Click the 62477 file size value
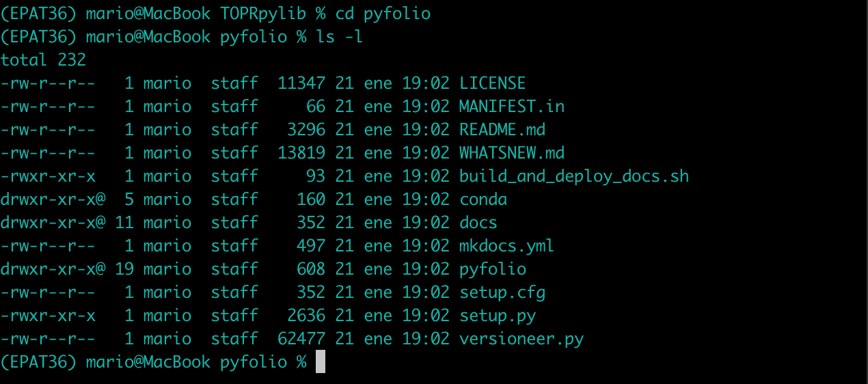The image size is (868, 384). pos(301,339)
